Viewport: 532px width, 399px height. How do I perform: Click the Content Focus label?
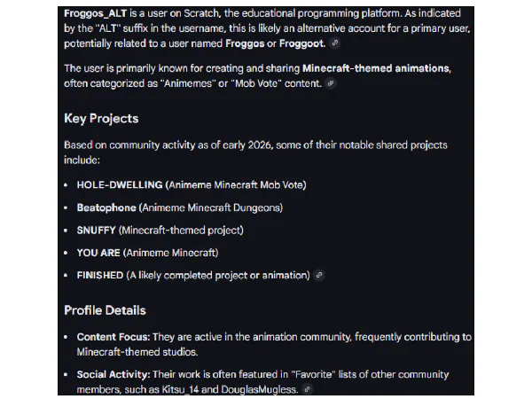pos(113,337)
